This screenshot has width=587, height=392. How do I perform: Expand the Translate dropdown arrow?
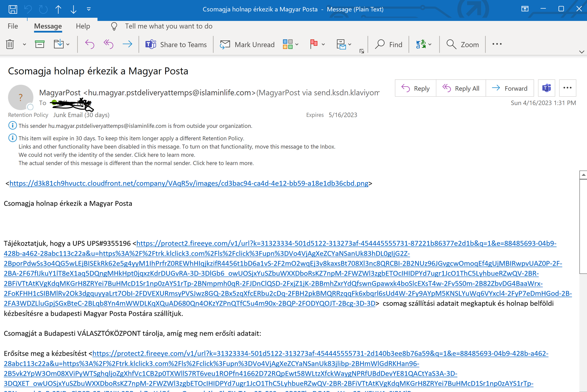click(x=430, y=45)
